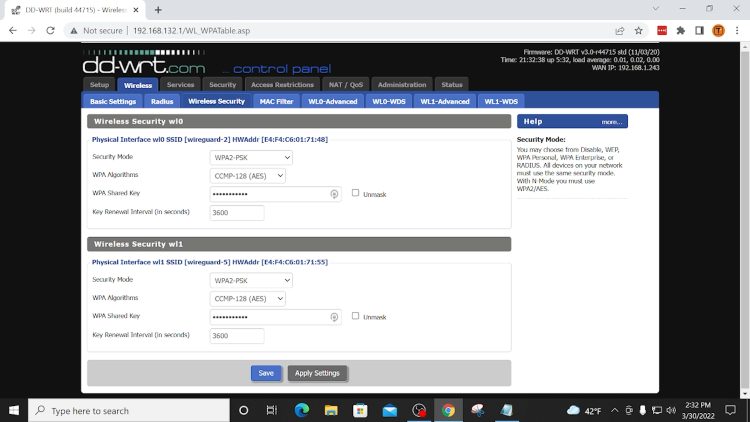Switch to the Services main tab

(x=180, y=85)
